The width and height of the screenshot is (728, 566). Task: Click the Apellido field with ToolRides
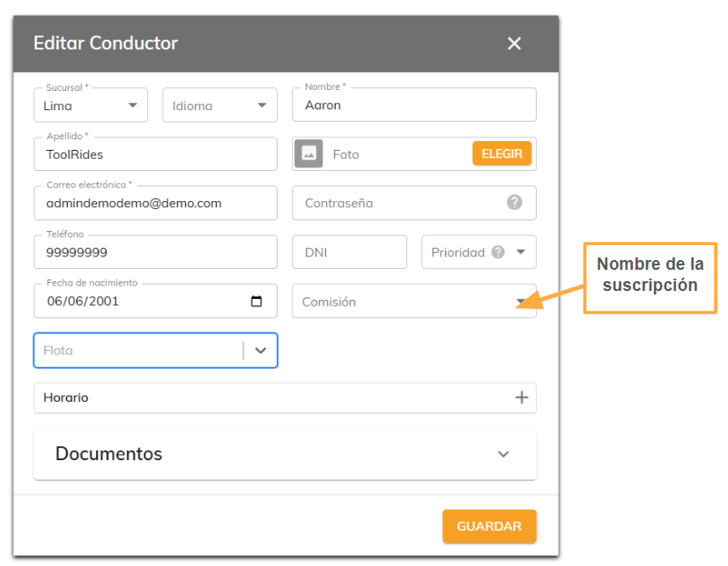tap(155, 154)
